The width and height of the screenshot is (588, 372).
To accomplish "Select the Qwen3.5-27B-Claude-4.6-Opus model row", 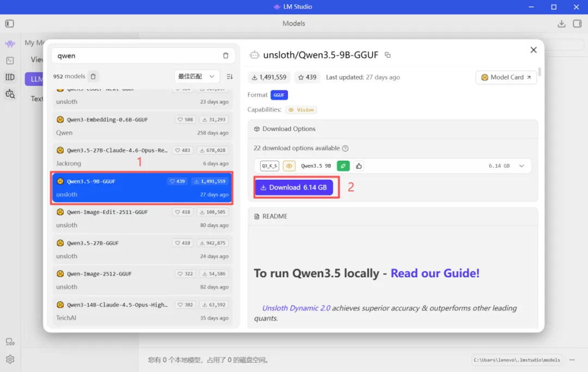I will tap(142, 157).
